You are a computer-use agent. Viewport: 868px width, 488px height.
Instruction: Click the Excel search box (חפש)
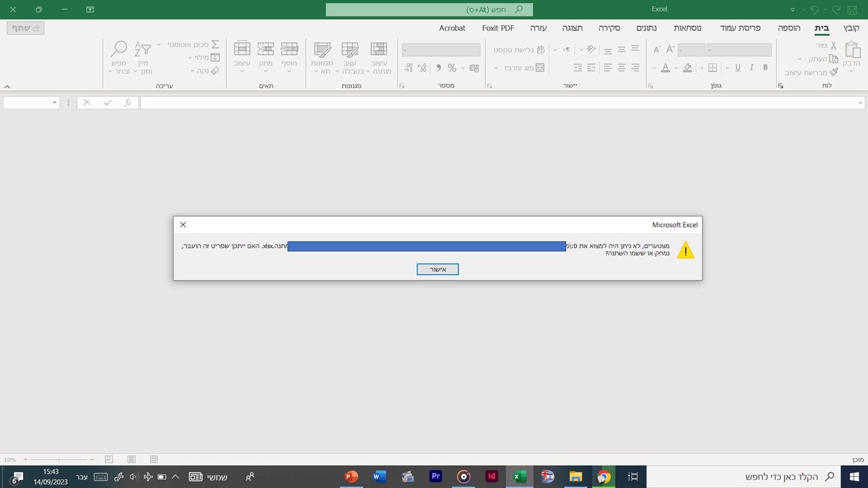point(429,9)
